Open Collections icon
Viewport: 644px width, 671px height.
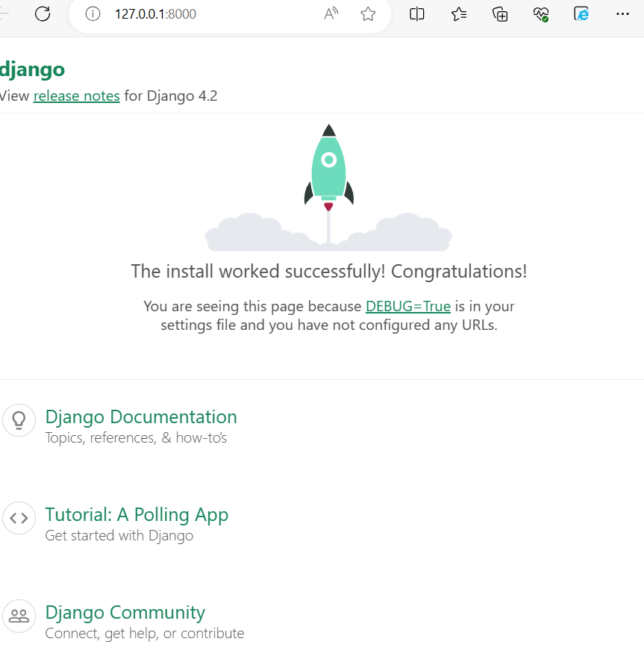(500, 13)
